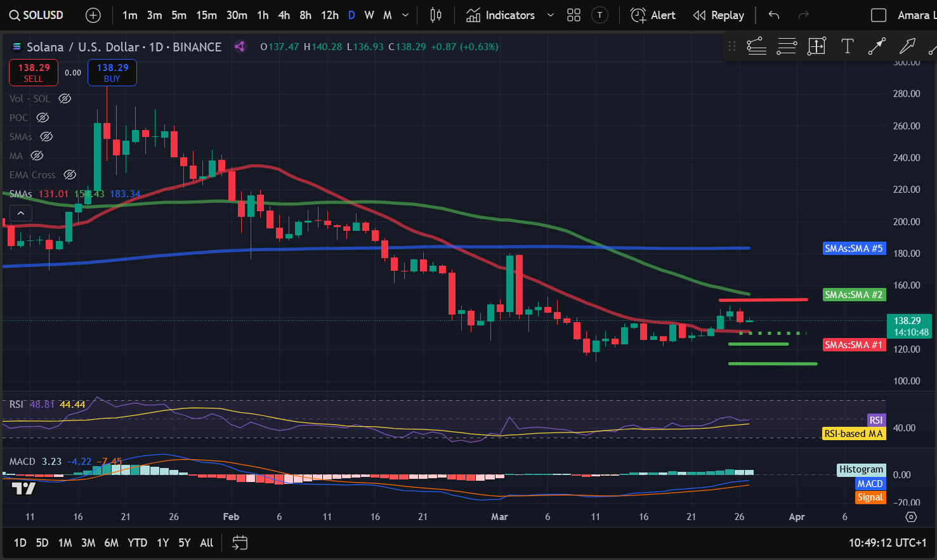Select the 5m timeframe

(179, 15)
